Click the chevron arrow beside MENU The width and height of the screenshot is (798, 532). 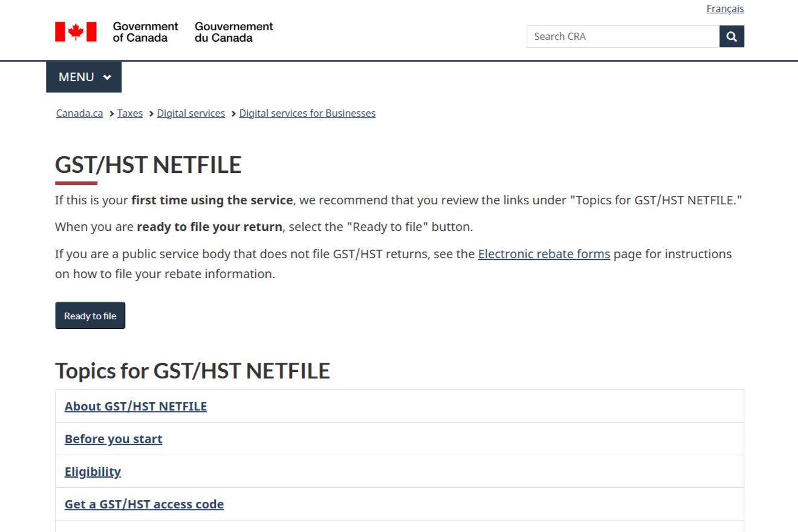point(107,77)
